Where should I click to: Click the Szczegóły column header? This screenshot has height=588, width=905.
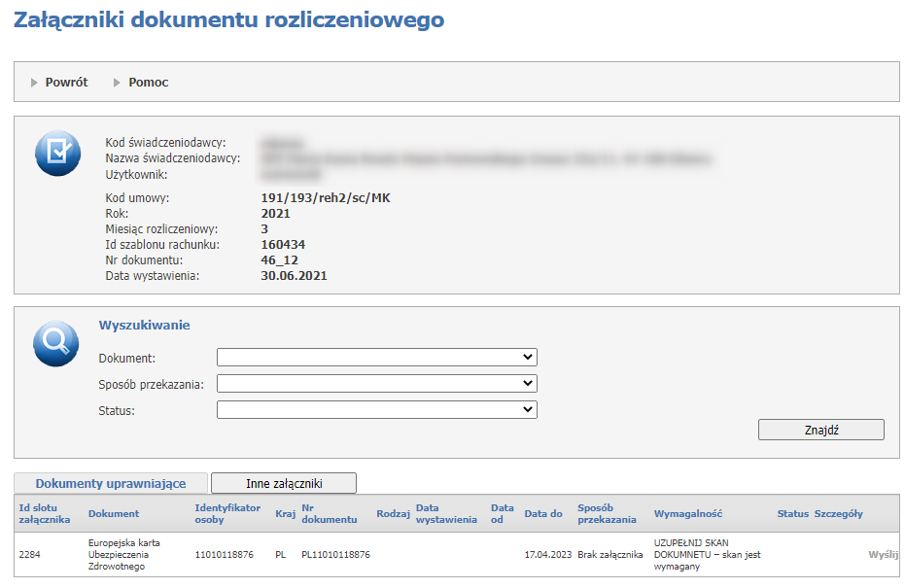[x=838, y=513]
